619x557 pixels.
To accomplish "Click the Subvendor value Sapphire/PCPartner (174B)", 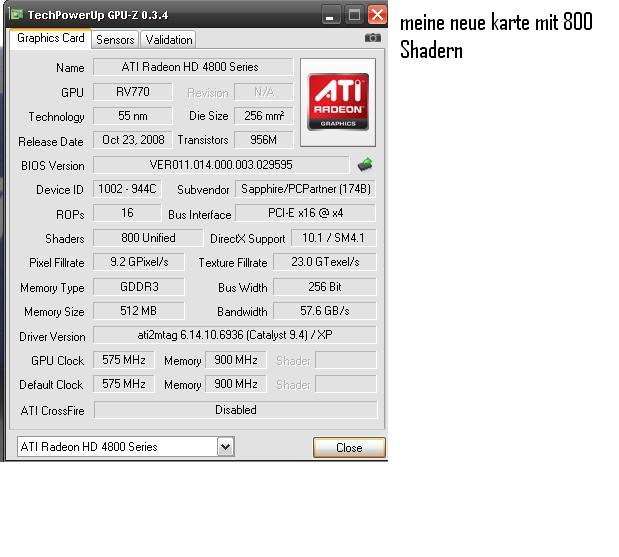I will (306, 189).
